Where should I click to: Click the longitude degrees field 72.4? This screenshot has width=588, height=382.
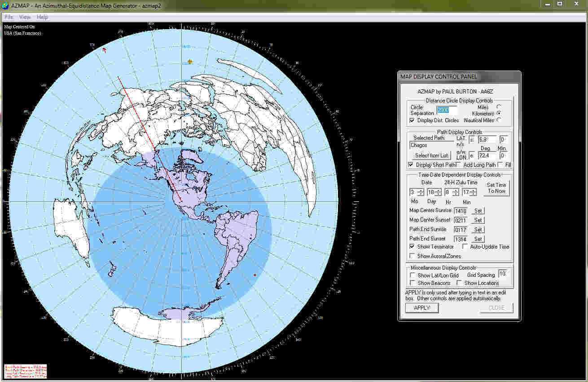click(x=487, y=155)
